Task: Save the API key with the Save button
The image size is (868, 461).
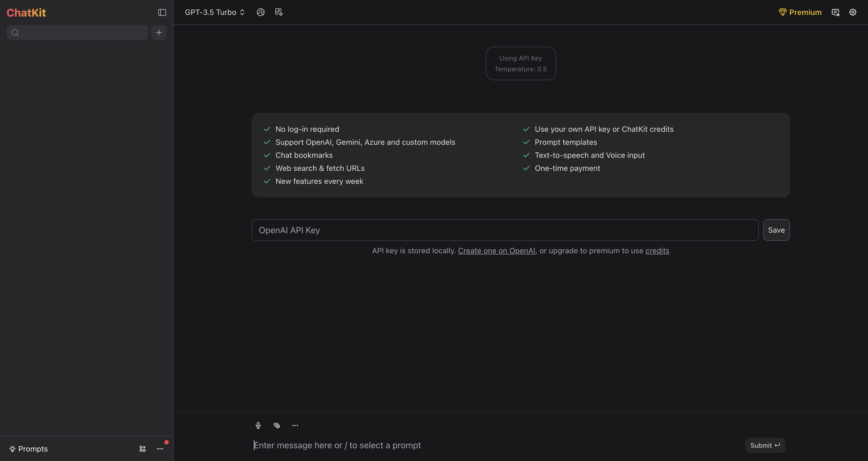Action: (x=776, y=230)
